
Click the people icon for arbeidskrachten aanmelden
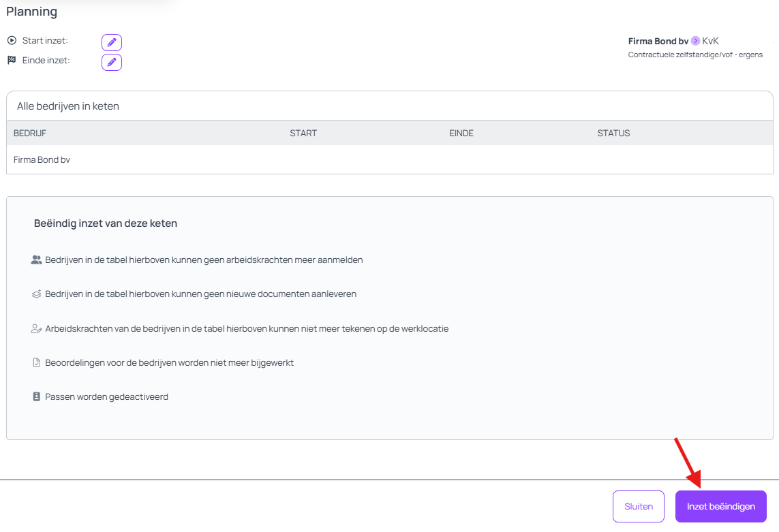point(37,260)
